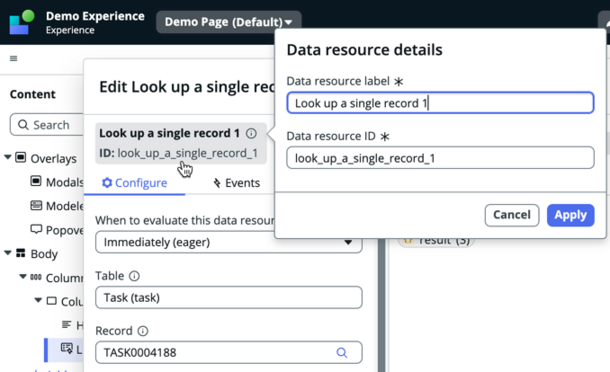Image resolution: width=610 pixels, height=372 pixels.
Task: Toggle the hamburger menu icon above Content
Action: [x=14, y=58]
